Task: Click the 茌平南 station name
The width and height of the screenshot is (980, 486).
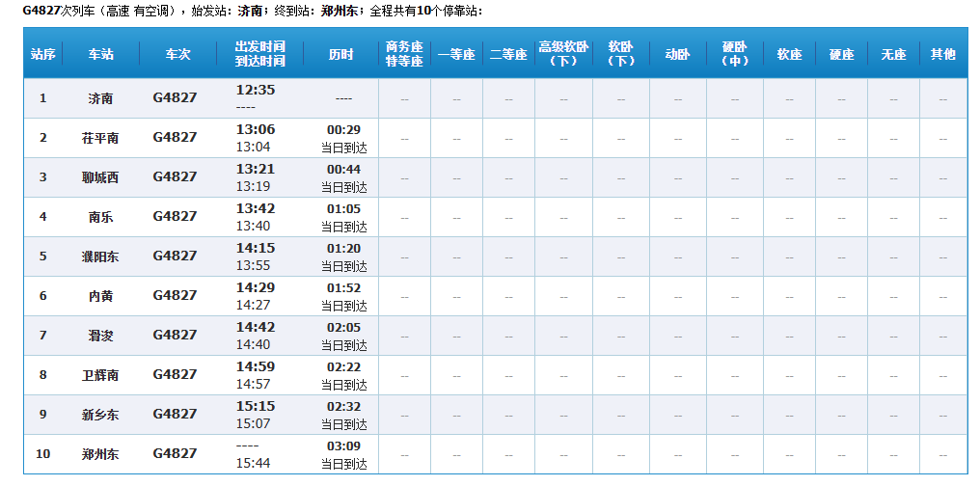Action: pos(100,138)
